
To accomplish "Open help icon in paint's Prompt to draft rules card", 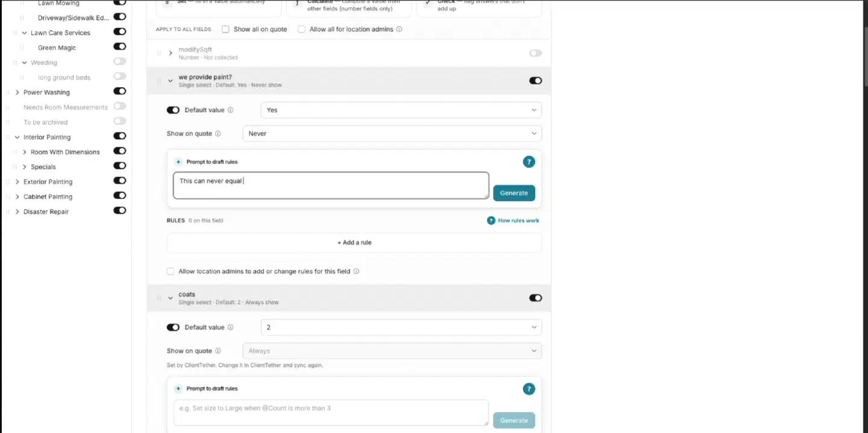I will tap(529, 162).
